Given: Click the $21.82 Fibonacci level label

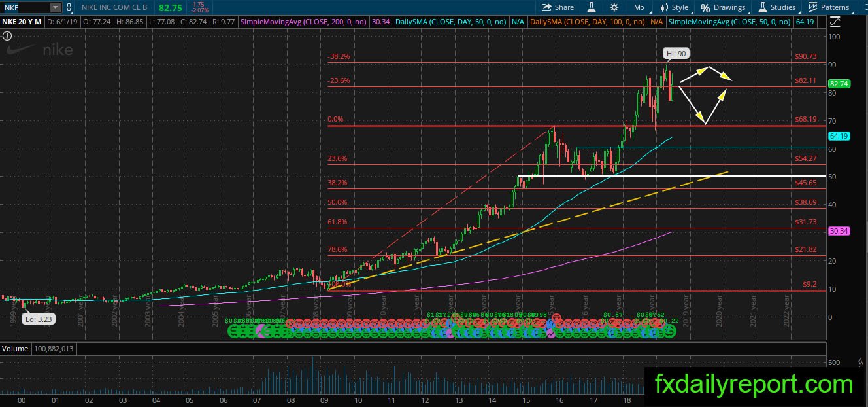Looking at the screenshot, I should (x=806, y=250).
